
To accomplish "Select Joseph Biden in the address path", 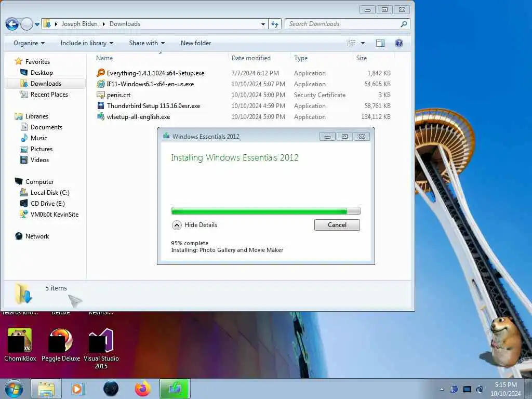I will tap(79, 24).
